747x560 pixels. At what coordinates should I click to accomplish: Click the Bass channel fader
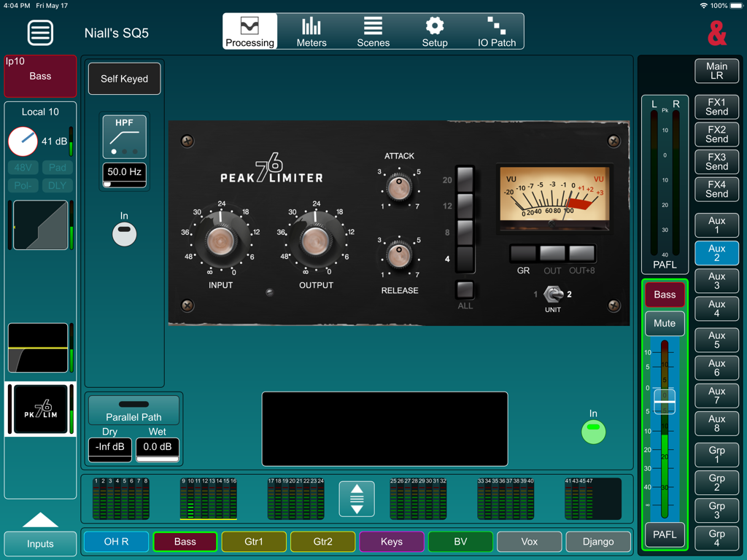click(664, 400)
